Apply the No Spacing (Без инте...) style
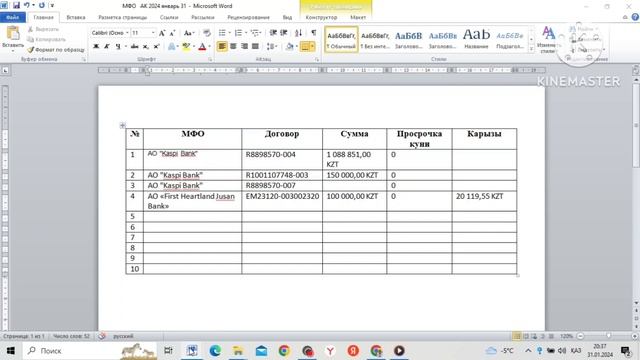This screenshot has height=360, width=640. (x=375, y=40)
